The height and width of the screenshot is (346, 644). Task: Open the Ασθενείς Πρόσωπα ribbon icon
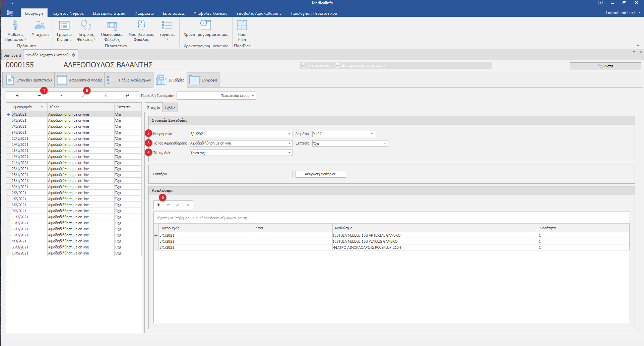tap(15, 30)
